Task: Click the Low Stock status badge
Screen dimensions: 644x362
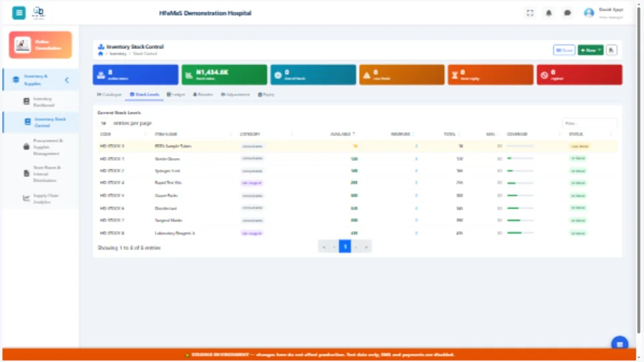Action: (580, 147)
